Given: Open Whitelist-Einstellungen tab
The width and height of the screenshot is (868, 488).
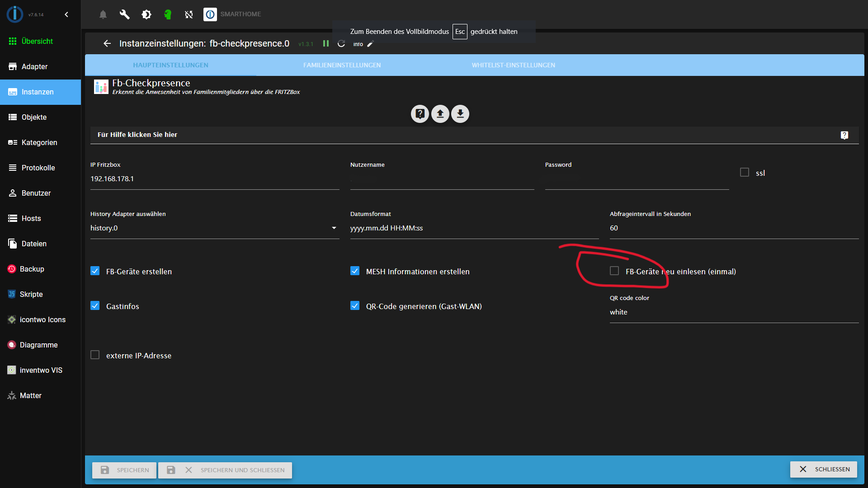Looking at the screenshot, I should coord(513,65).
